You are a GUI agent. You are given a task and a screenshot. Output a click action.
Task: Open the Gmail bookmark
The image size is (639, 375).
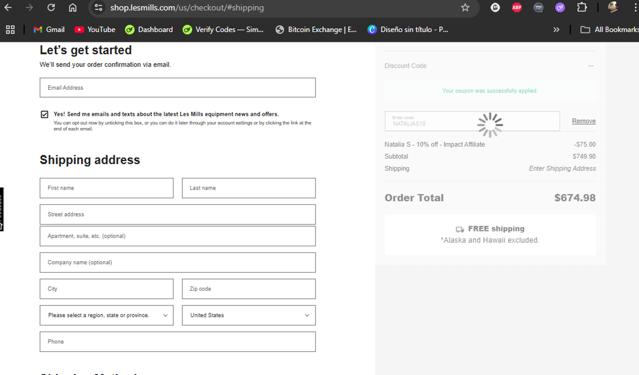coord(49,29)
